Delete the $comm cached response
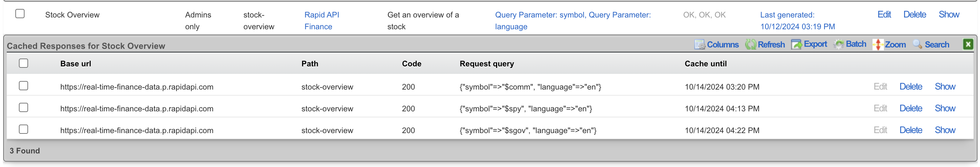The height and width of the screenshot is (167, 980). pyautogui.click(x=911, y=87)
